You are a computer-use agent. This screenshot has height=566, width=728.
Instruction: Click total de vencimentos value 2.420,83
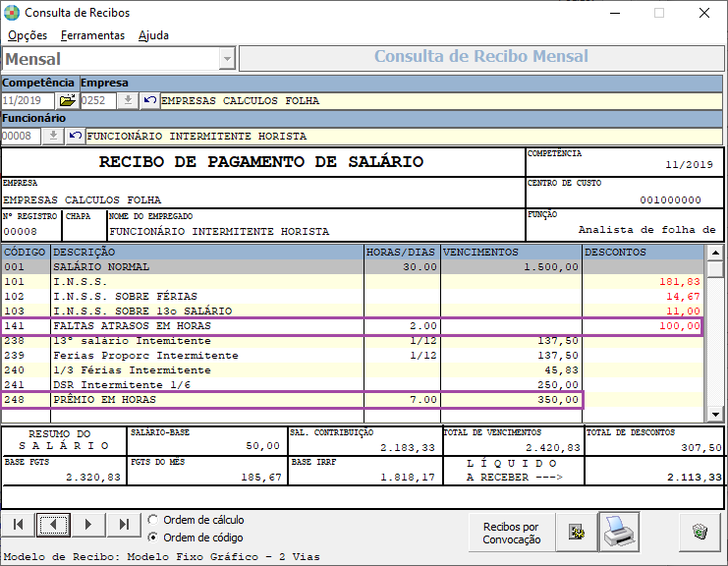click(x=553, y=448)
